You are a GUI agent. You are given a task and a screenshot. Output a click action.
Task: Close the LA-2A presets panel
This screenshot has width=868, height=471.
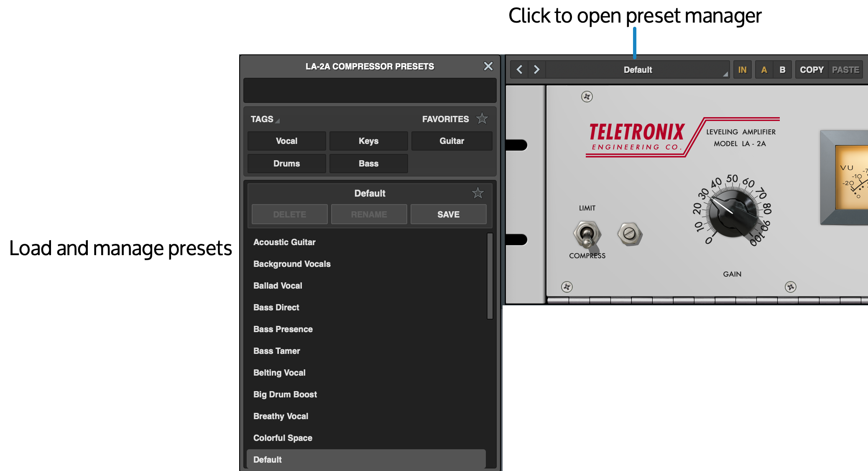pyautogui.click(x=488, y=66)
